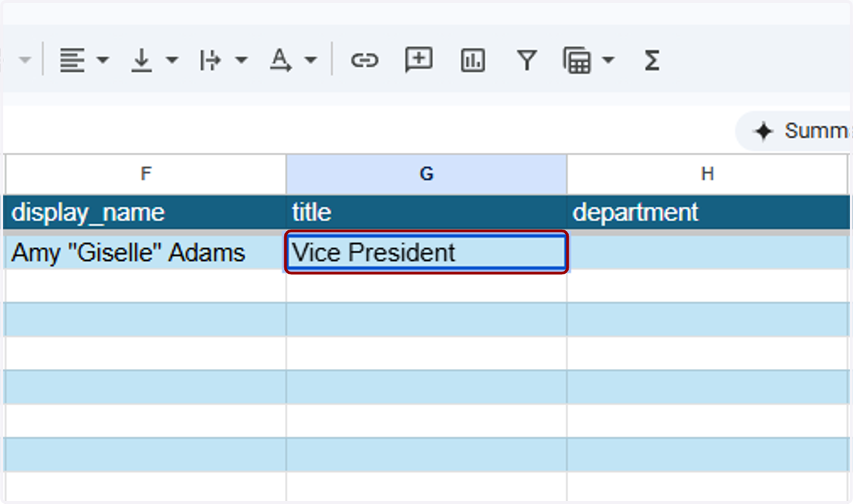Select the Amy "Giselle" Adams cell

tap(146, 252)
